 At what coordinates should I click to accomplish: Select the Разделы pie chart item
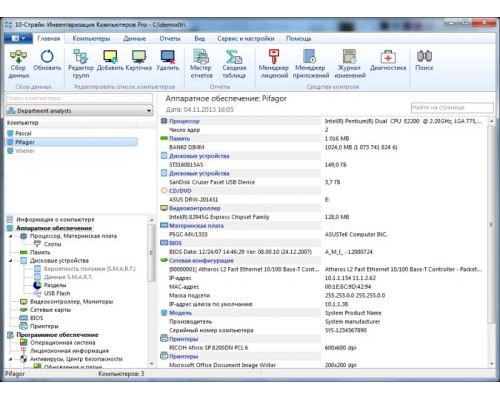(x=55, y=285)
